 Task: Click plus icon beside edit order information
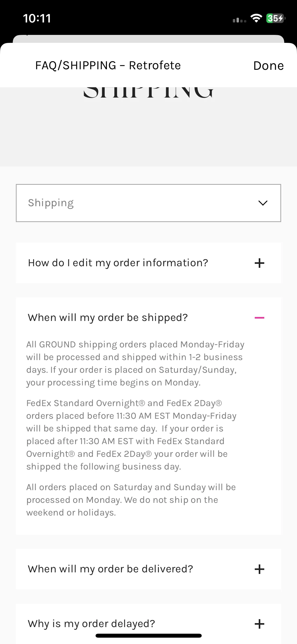[260, 263]
